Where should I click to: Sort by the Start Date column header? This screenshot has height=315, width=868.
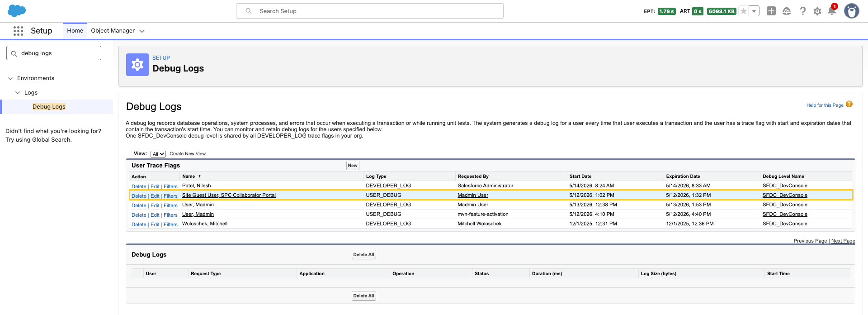[x=580, y=176]
